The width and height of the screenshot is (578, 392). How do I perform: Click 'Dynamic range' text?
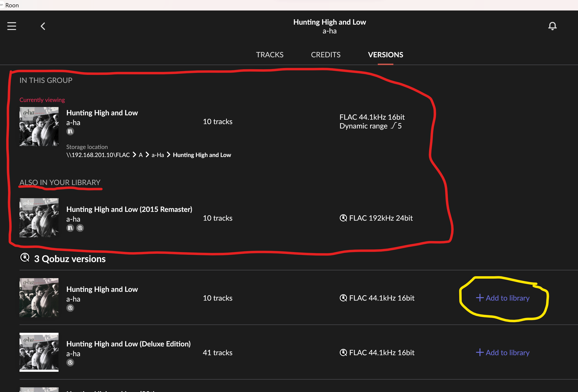point(363,126)
